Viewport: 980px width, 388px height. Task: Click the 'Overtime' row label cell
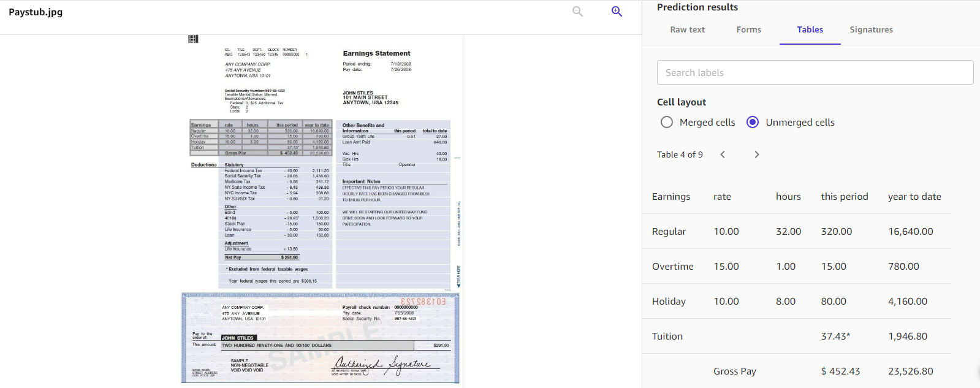point(672,267)
